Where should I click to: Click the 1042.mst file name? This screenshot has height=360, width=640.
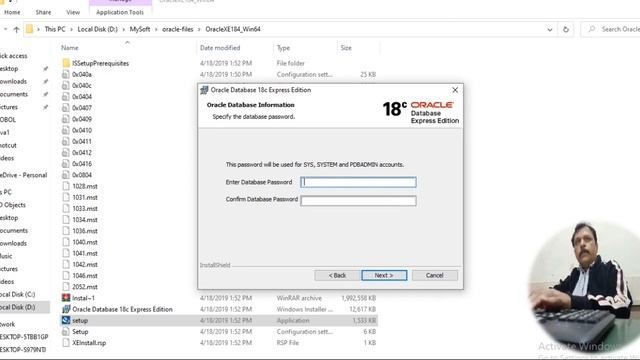pyautogui.click(x=85, y=264)
